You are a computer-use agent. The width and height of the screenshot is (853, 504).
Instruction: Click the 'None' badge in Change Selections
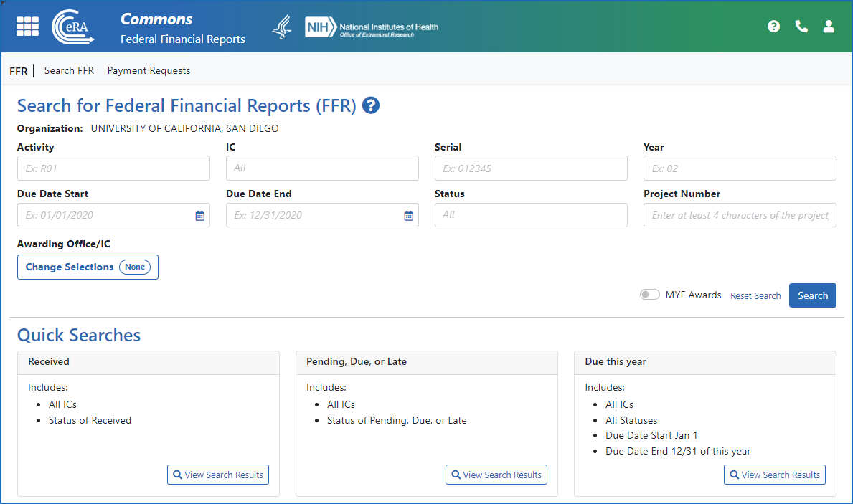(x=135, y=267)
